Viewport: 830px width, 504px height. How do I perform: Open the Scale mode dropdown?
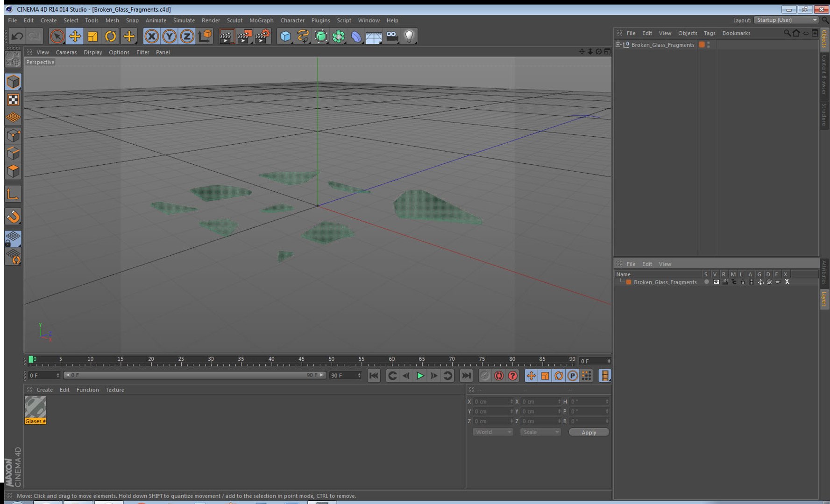tap(540, 432)
